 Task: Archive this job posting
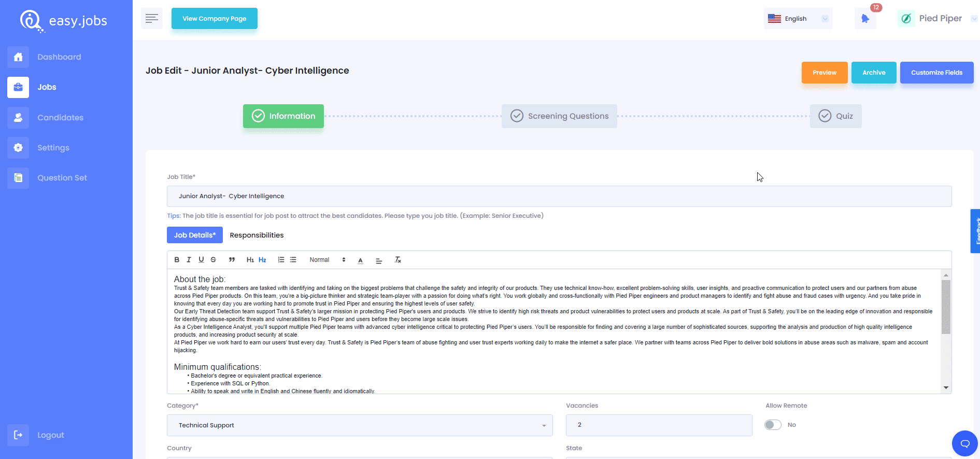[x=874, y=73]
